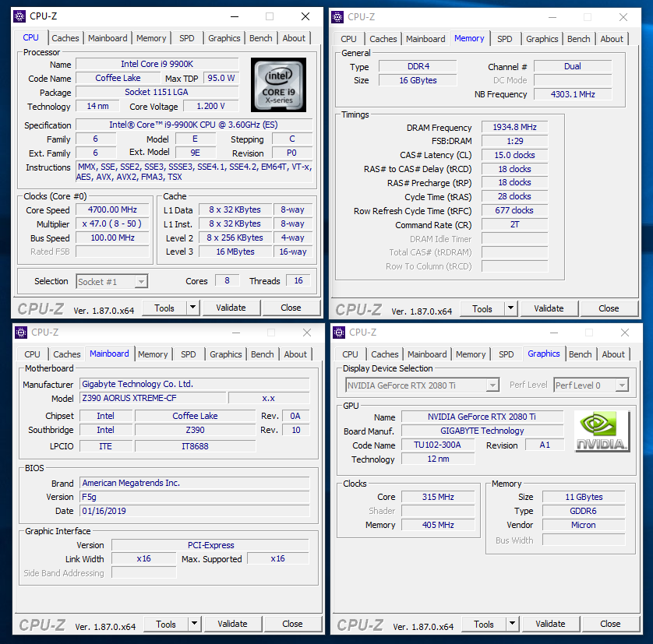The height and width of the screenshot is (644, 653).
Task: Click the Board Manuf. value GIGABYTE Technology
Action: click(482, 431)
